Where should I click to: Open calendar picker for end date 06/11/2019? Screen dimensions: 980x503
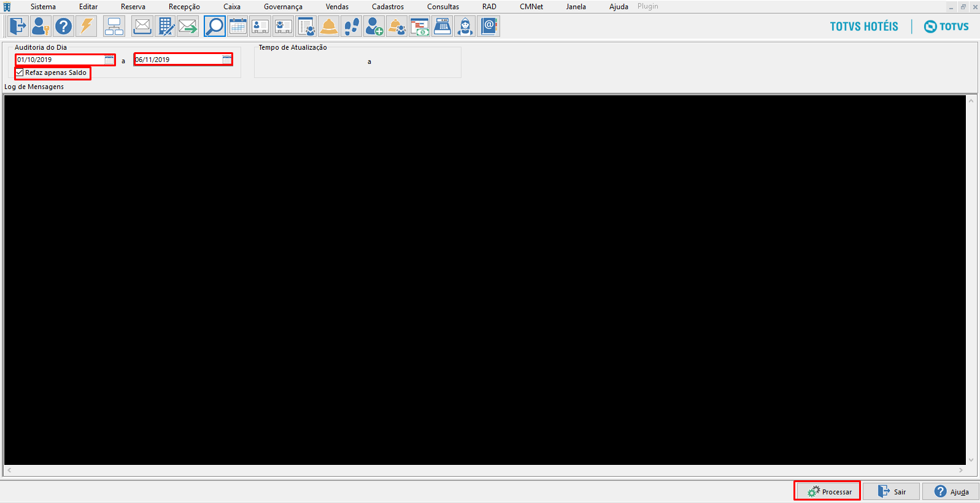[x=227, y=60]
